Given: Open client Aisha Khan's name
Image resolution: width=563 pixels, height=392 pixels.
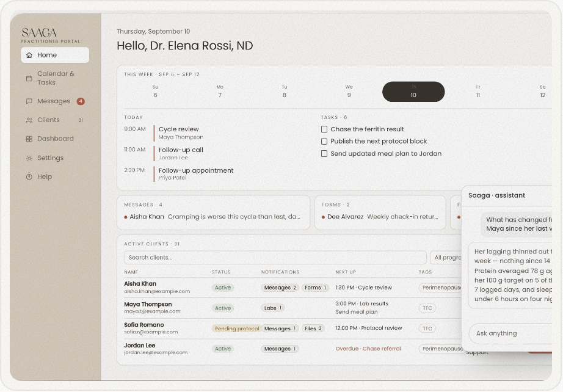Looking at the screenshot, I should [140, 283].
